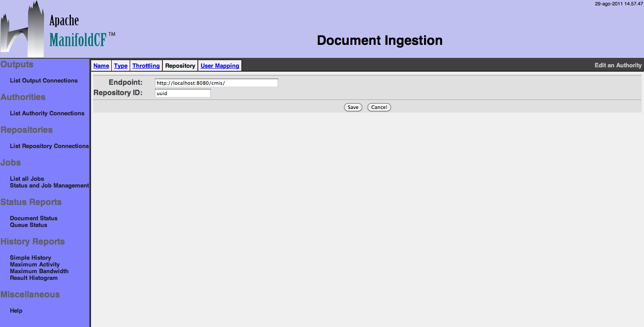The image size is (644, 327).
Task: Click the Apache ManifoldCF logo
Action: click(57, 30)
